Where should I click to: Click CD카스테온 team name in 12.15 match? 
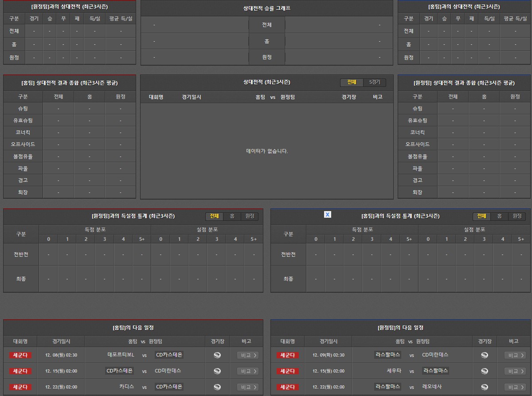pos(120,371)
